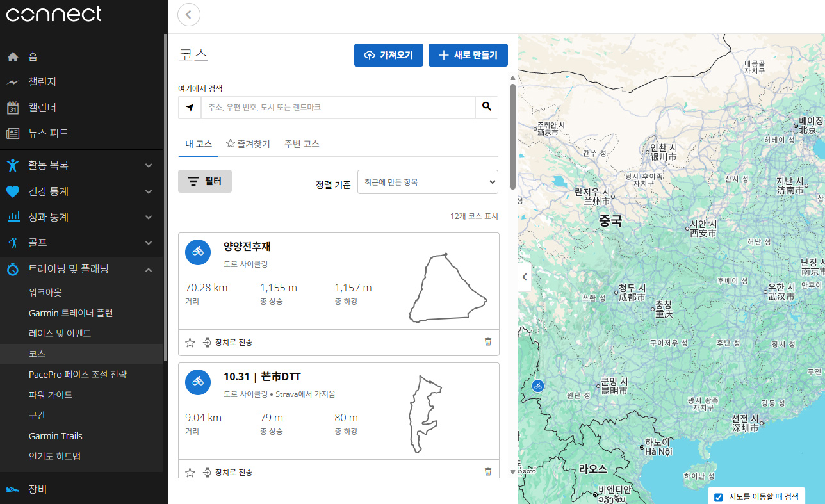Image resolution: width=825 pixels, height=504 pixels.
Task: Click the 새로 만들기 button
Action: click(x=468, y=55)
